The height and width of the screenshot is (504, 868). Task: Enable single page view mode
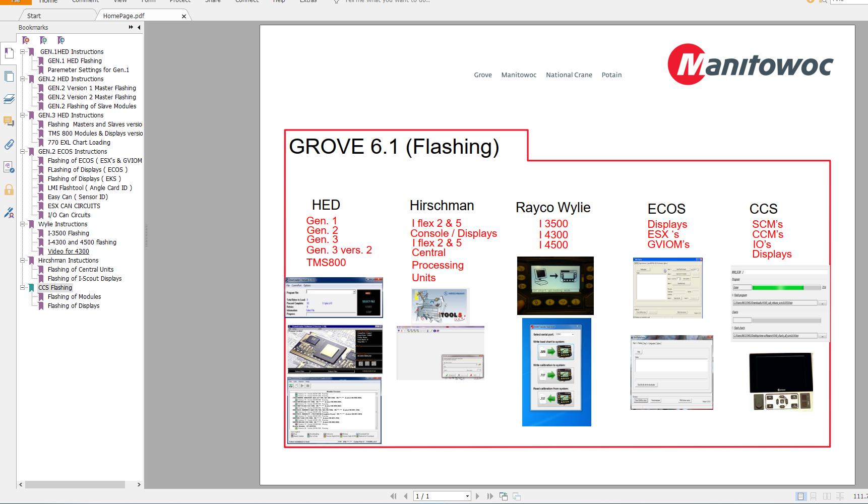coord(800,496)
